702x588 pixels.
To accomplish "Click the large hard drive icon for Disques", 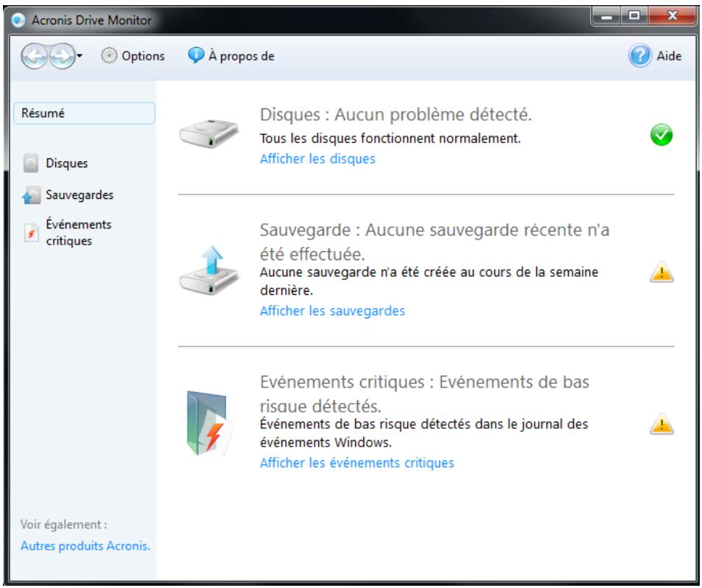I will [x=209, y=133].
